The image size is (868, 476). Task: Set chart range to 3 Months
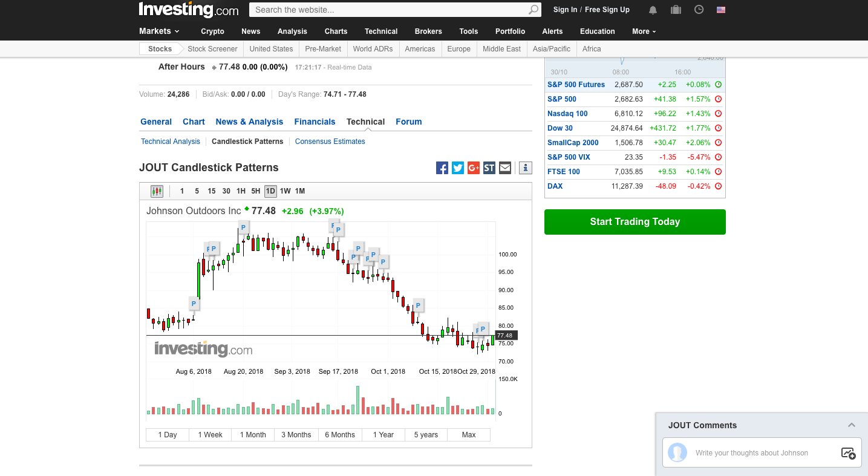(296, 435)
